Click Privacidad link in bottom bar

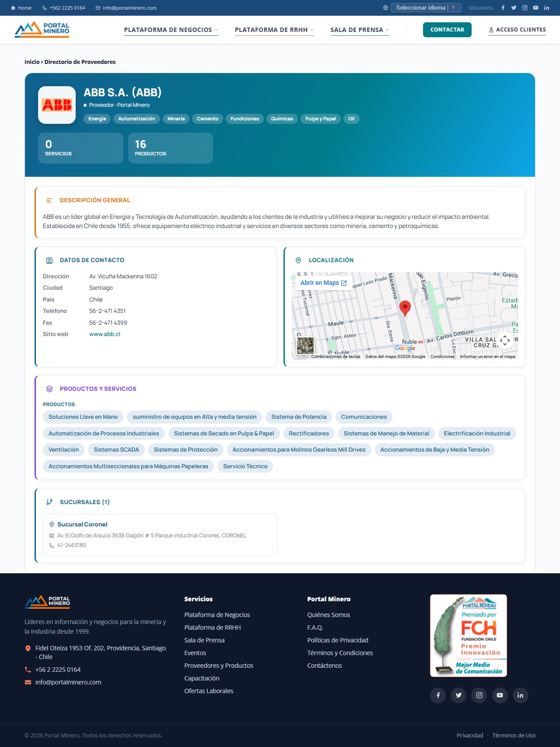click(x=470, y=736)
